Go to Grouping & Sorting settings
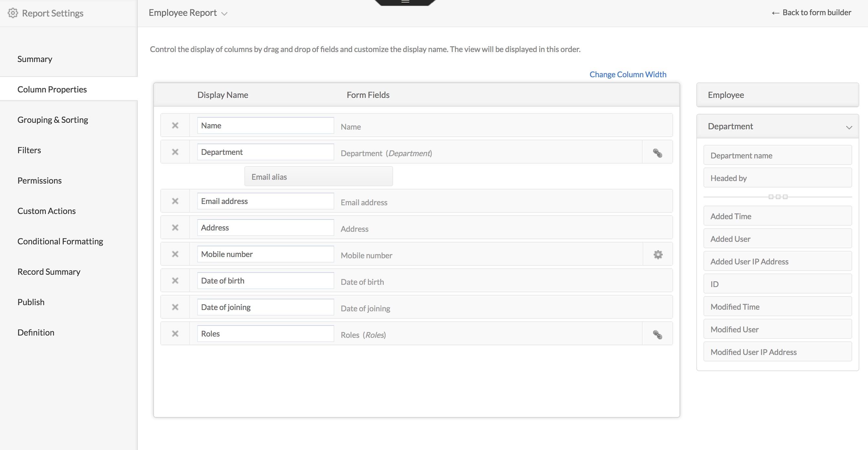Viewport: 868px width, 450px height. (x=53, y=120)
